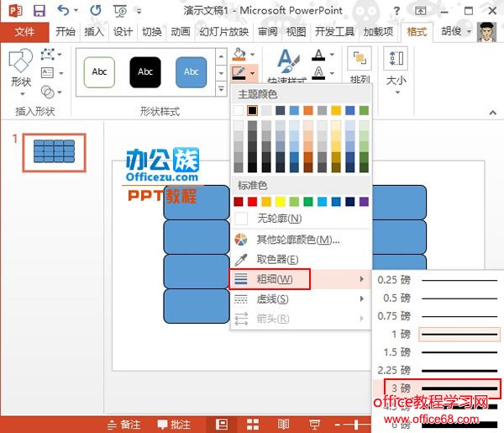
Task: Click the Redo/Repeat icon
Action: (x=96, y=11)
